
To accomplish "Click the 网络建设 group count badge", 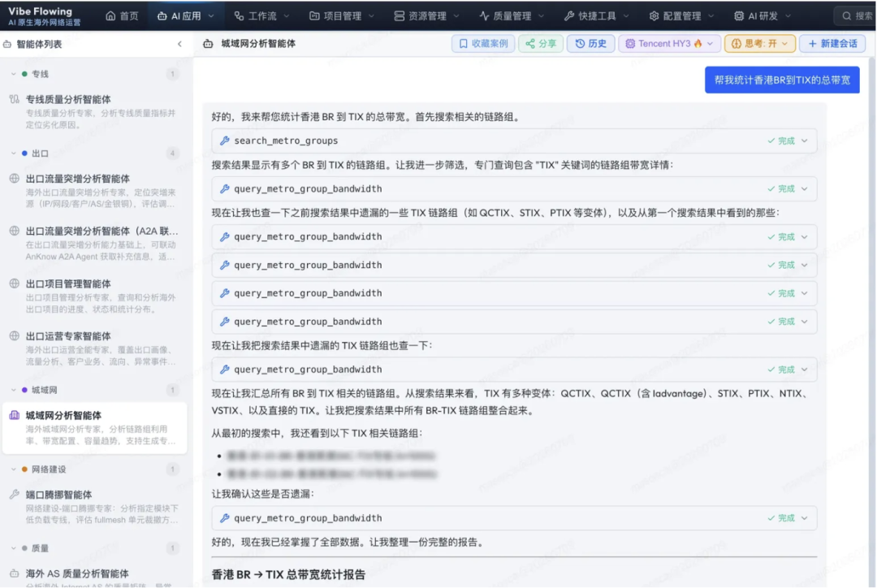I will [172, 469].
